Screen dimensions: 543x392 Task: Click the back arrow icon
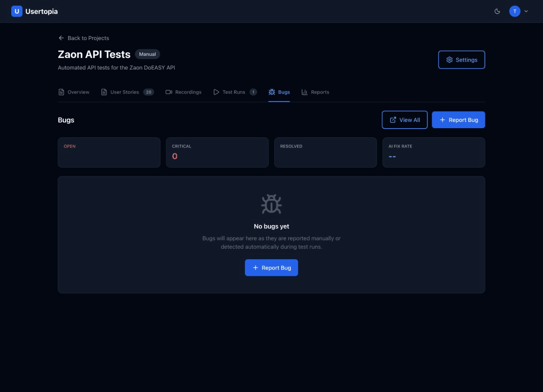(61, 38)
